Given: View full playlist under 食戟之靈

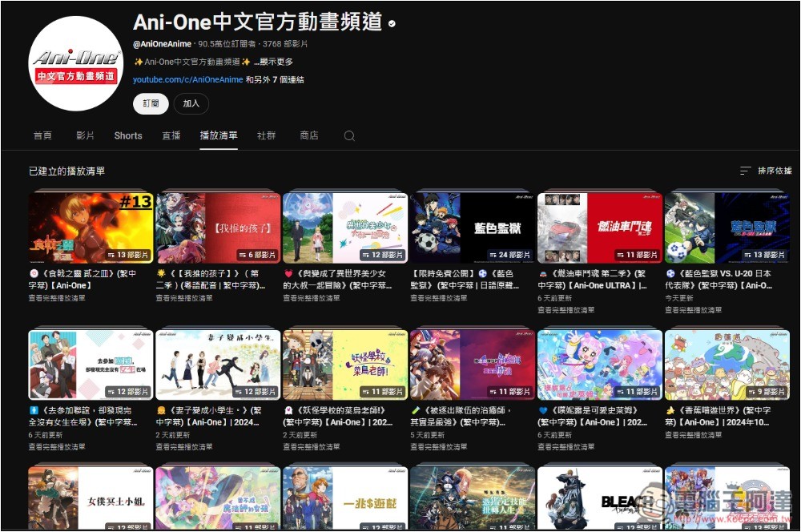Looking at the screenshot, I should coord(57,298).
